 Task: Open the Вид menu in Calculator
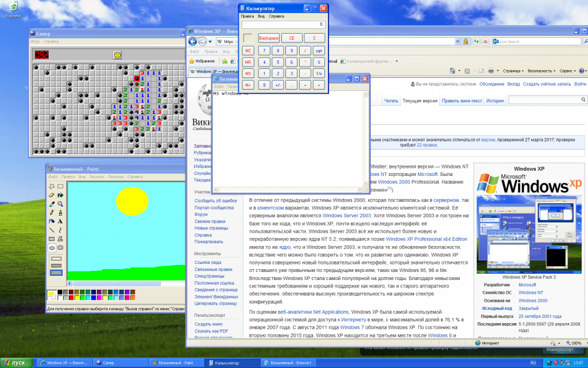pos(261,16)
